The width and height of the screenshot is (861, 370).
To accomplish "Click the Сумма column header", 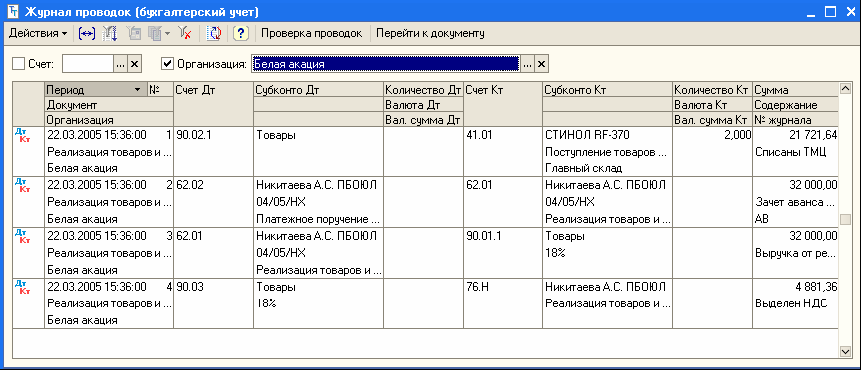I will 796,89.
